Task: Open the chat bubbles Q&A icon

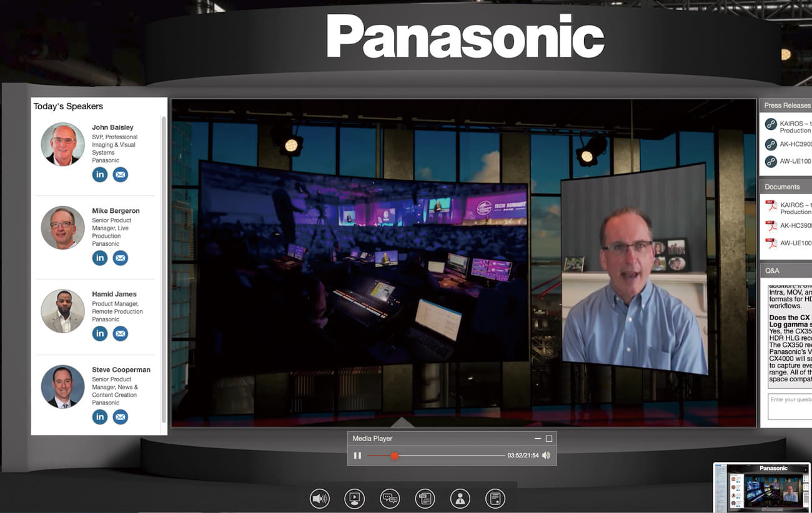Action: 390,499
